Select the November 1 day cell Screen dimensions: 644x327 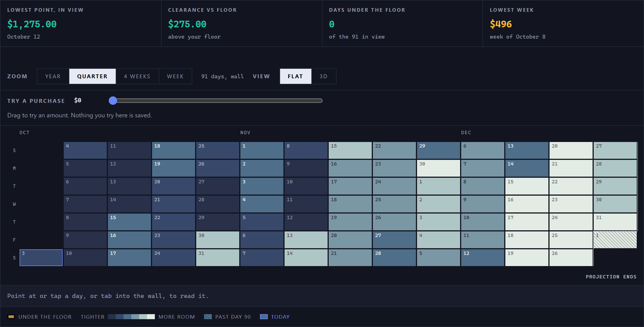262,150
